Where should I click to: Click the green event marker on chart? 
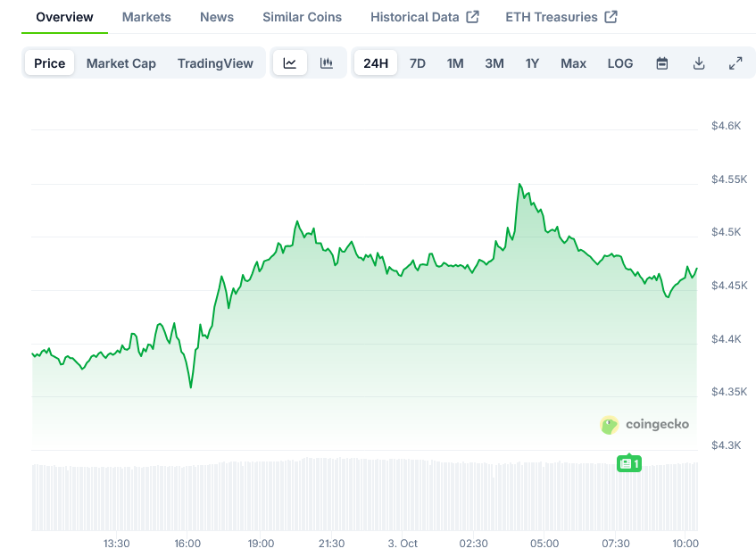point(628,463)
